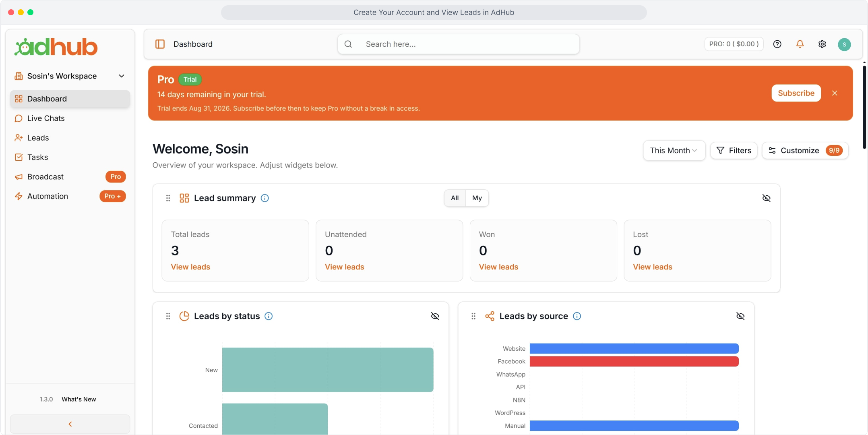This screenshot has height=435, width=868.
Task: Grab the Leads by status drag handle
Action: coord(168,316)
